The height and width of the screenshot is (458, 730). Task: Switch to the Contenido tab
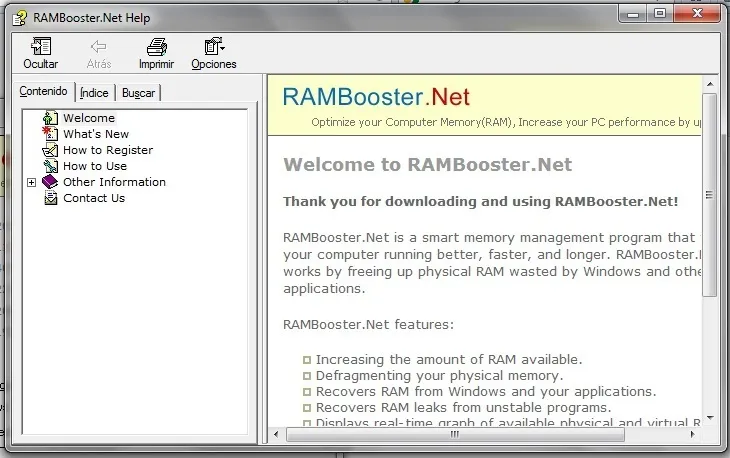(x=43, y=91)
